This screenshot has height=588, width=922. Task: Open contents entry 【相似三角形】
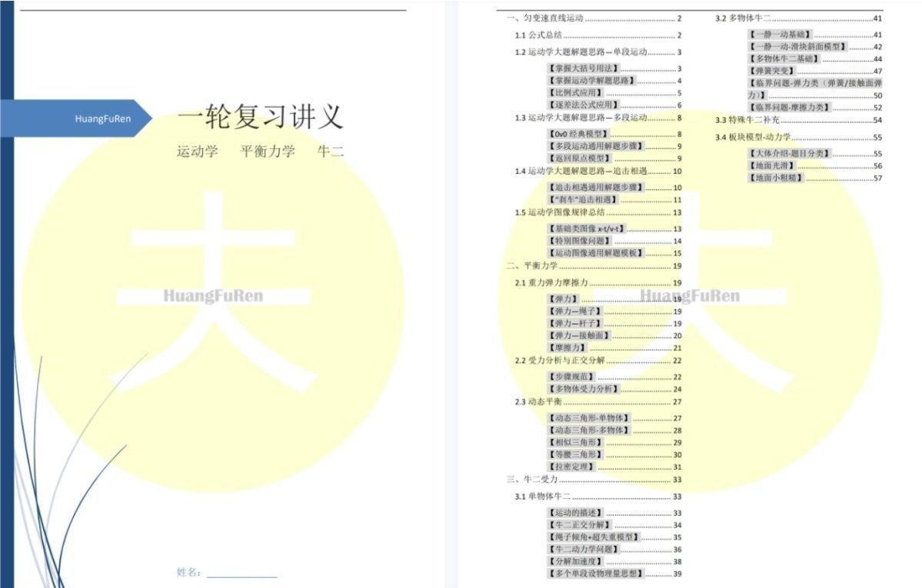pos(614,443)
